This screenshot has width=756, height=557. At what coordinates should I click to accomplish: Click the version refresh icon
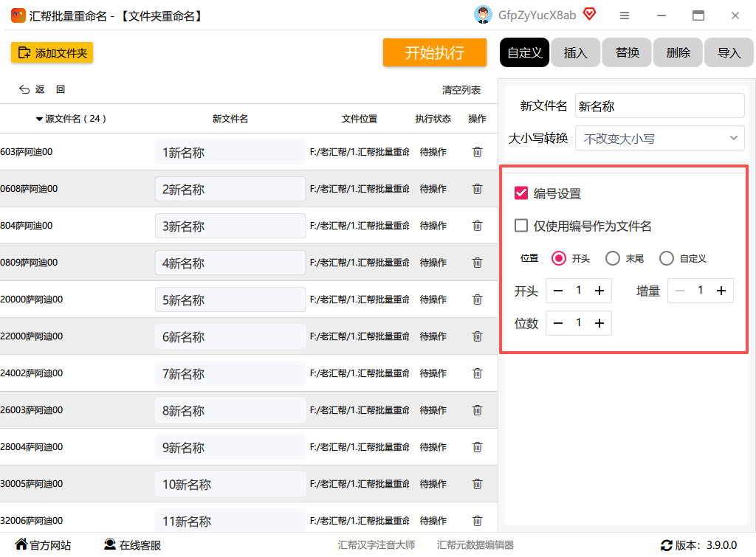[667, 545]
